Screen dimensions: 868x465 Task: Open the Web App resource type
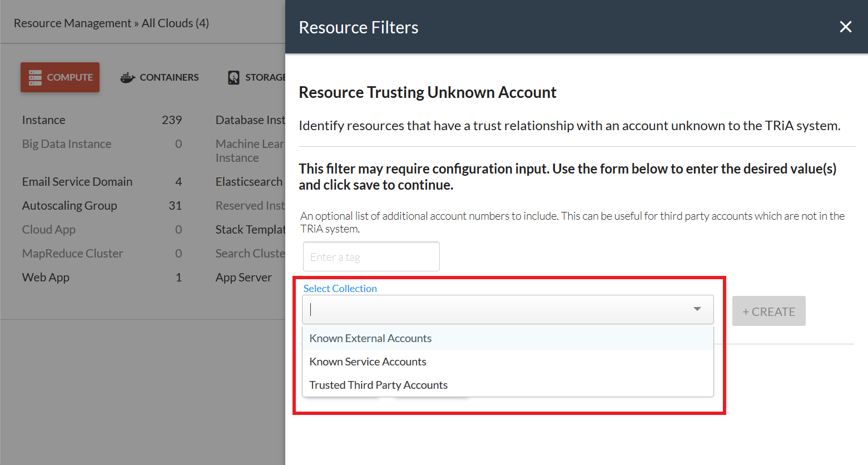pyautogui.click(x=46, y=277)
